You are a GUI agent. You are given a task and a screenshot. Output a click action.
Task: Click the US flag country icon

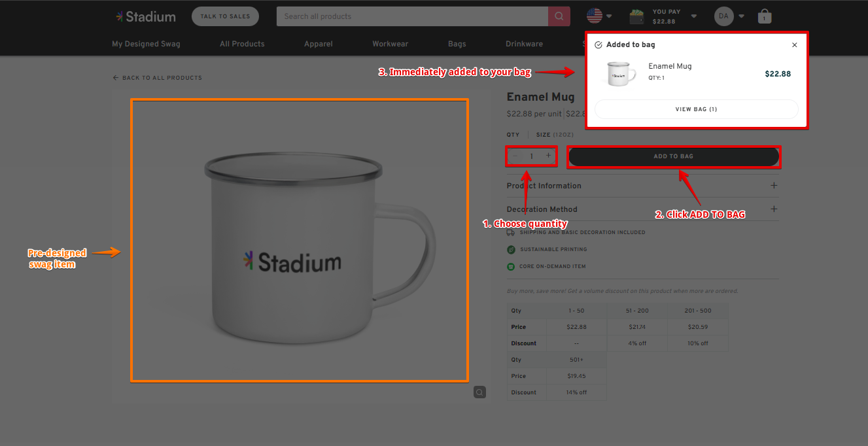click(x=594, y=16)
